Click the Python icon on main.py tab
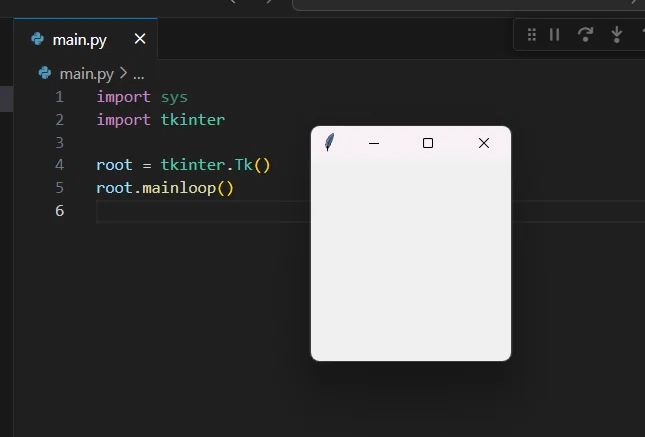 pyautogui.click(x=37, y=39)
